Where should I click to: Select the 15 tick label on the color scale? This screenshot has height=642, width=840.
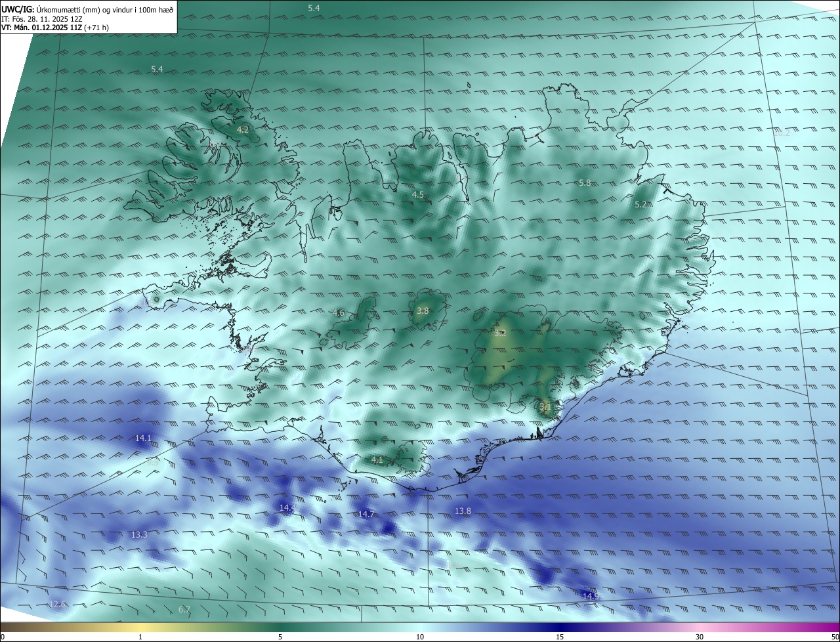coord(560,637)
